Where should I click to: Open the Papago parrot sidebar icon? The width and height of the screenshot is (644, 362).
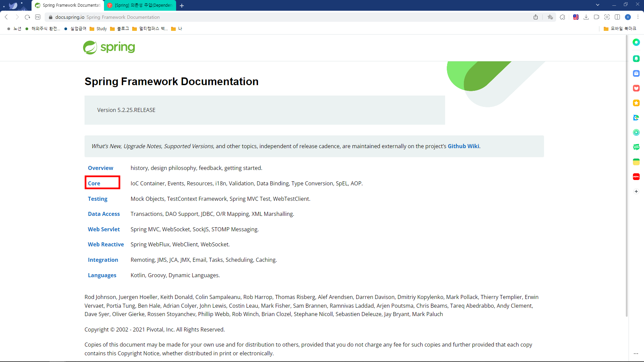click(x=636, y=118)
